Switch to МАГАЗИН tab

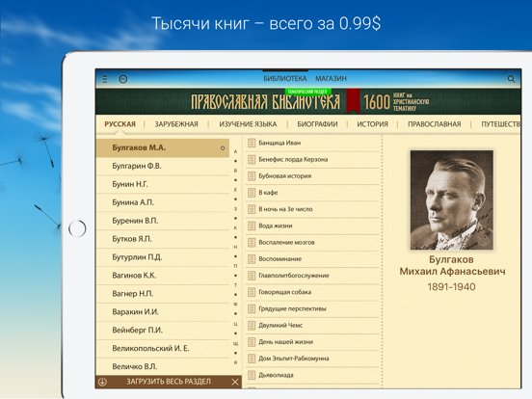331,79
